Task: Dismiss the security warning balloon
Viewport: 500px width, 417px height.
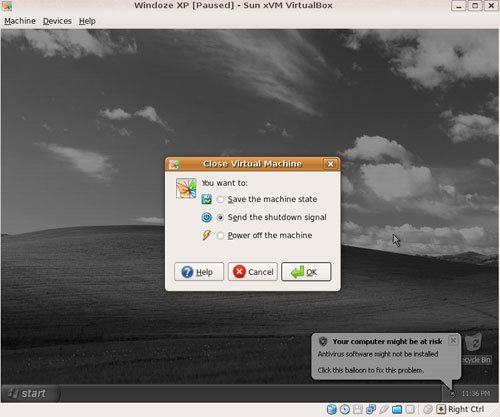Action: point(453,340)
